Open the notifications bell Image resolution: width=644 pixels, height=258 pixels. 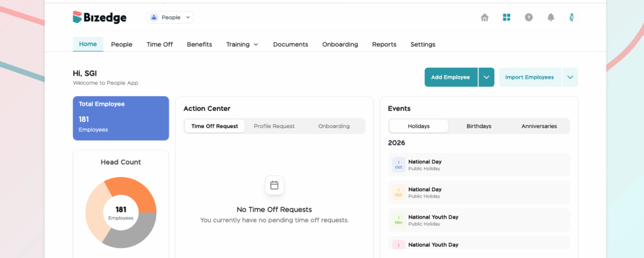pyautogui.click(x=551, y=17)
